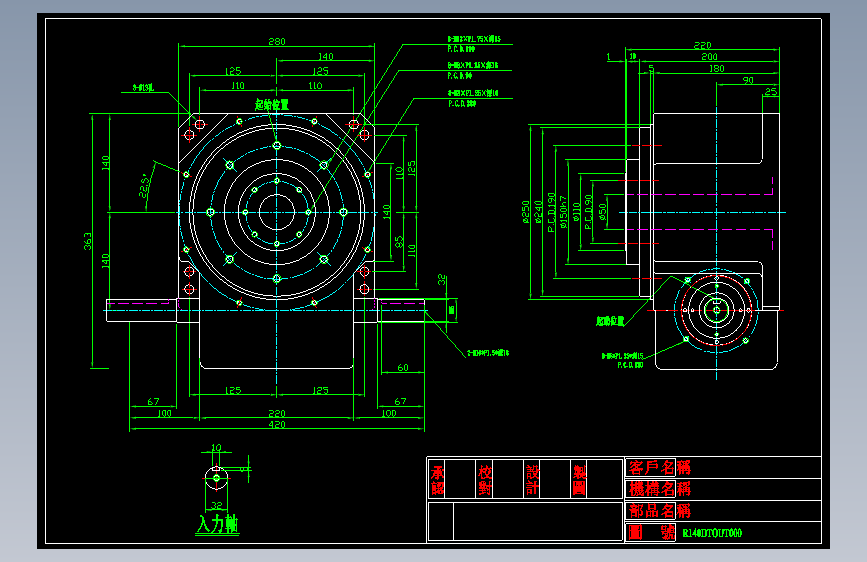
Task: Select the 25 dimension at side view corner
Action: click(x=771, y=91)
